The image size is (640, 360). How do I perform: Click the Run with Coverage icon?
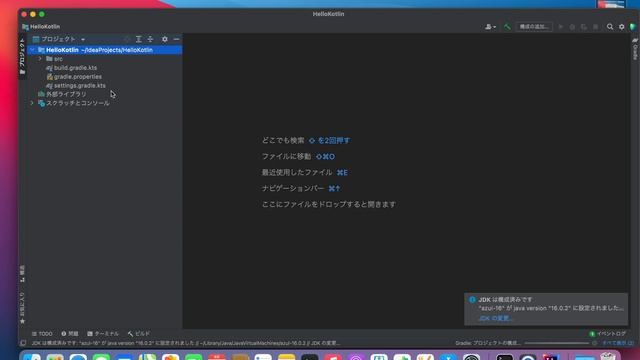pyautogui.click(x=584, y=27)
